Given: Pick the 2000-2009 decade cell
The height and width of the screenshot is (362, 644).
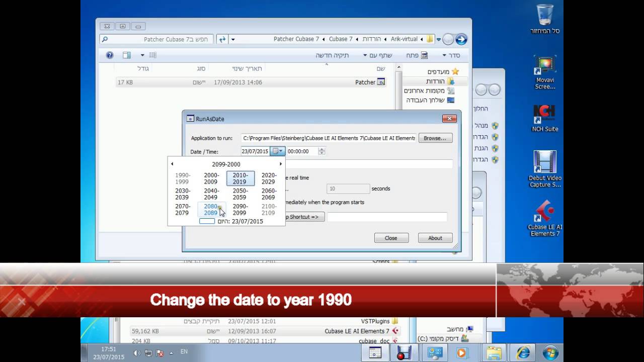Looking at the screenshot, I should pyautogui.click(x=211, y=178).
